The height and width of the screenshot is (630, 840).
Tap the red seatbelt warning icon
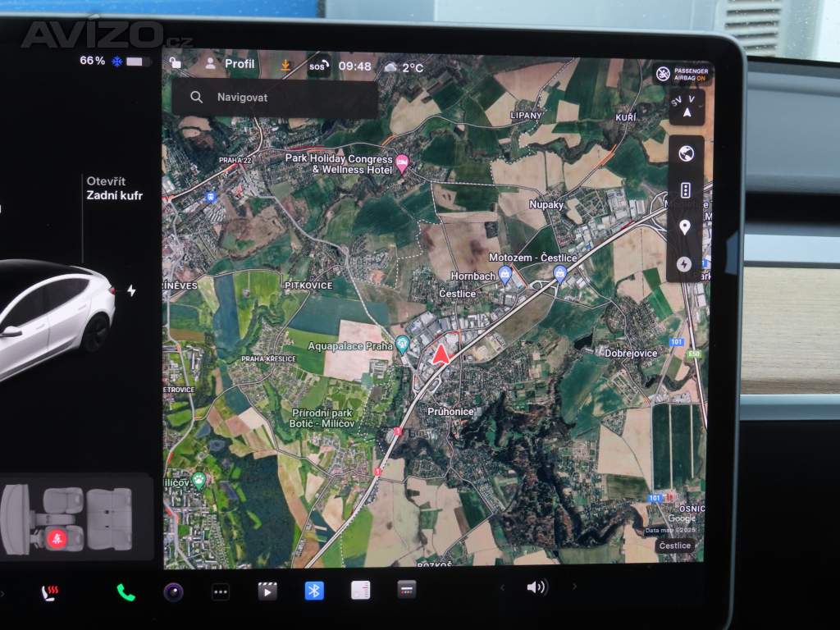(57, 539)
